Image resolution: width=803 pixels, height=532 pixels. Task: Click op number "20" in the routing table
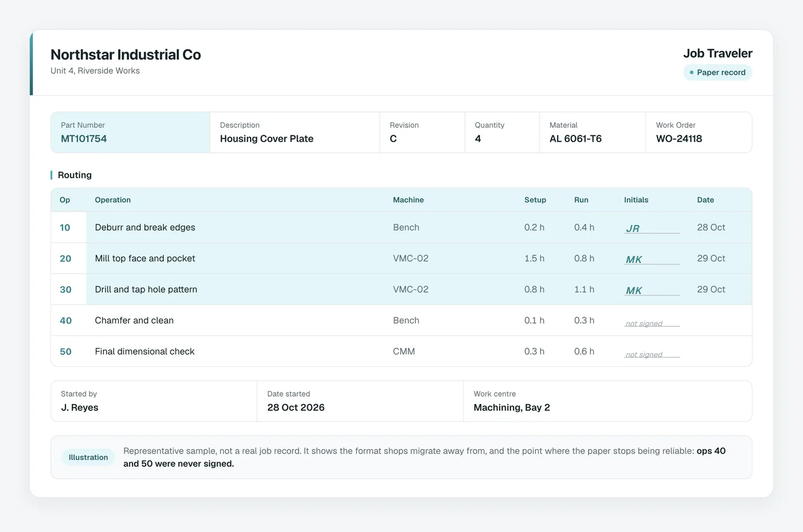65,259
